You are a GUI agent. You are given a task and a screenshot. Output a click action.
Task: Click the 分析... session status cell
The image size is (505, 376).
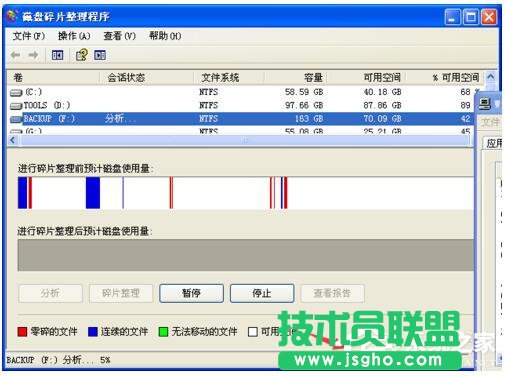point(120,119)
